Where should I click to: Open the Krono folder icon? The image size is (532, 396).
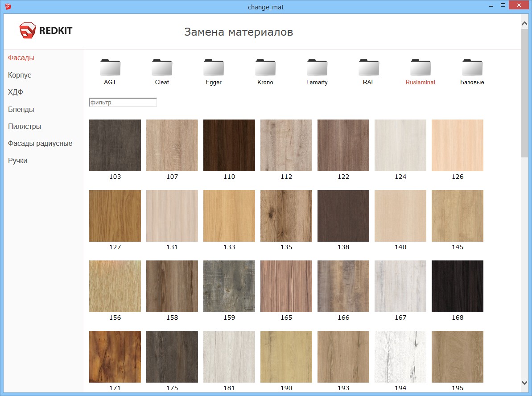tap(265, 67)
